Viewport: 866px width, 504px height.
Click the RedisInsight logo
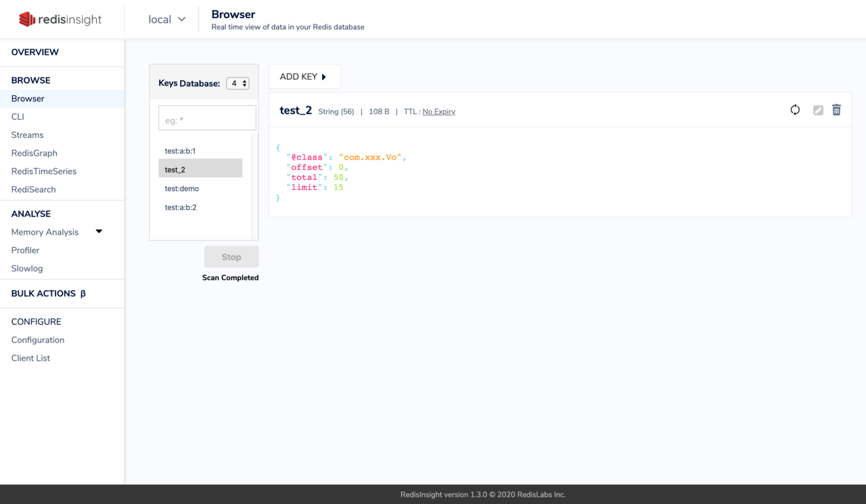(x=60, y=20)
